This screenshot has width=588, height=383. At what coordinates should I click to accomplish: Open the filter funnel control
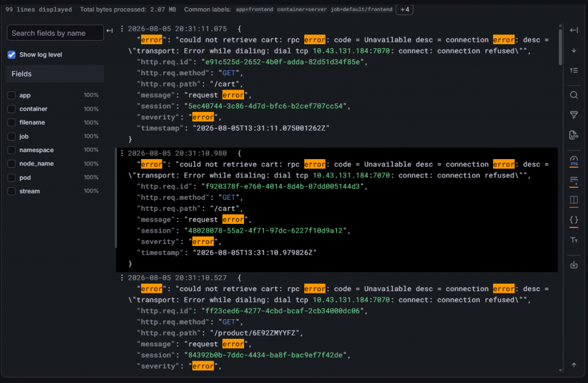tap(574, 115)
